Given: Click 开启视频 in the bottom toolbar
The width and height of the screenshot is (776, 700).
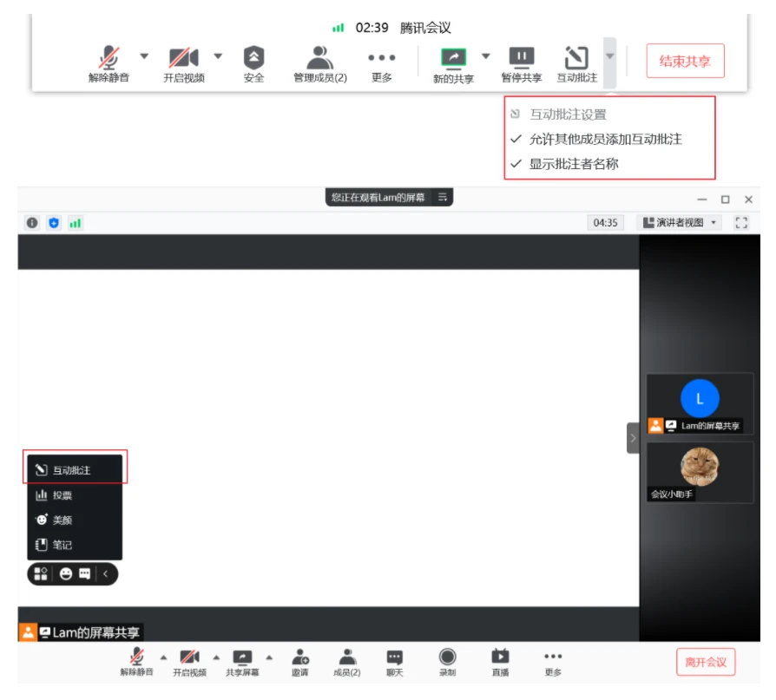Looking at the screenshot, I should coord(189,662).
